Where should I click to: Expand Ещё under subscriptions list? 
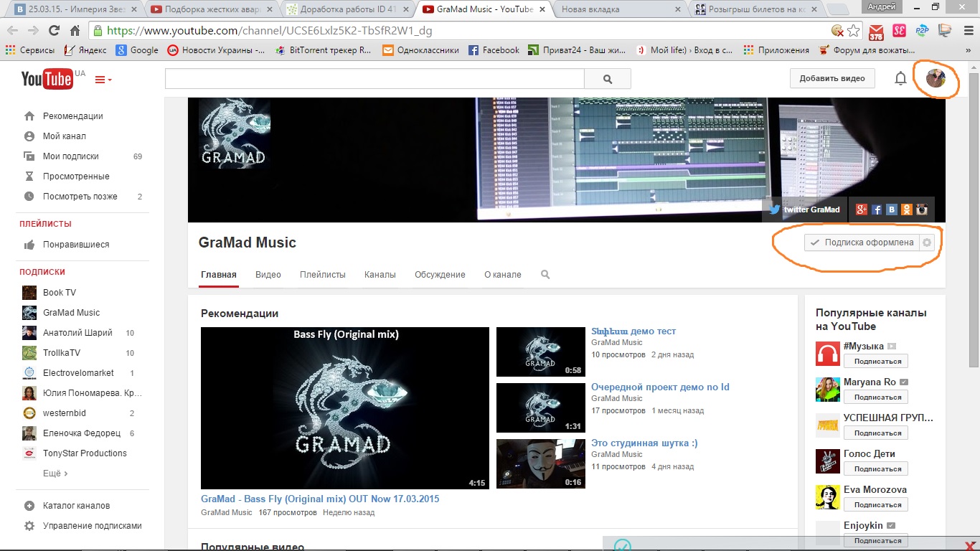55,474
